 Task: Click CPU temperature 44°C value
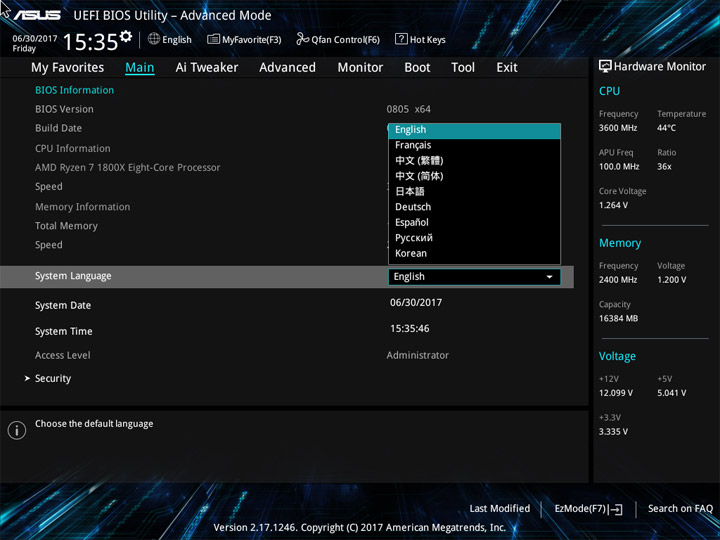coord(666,128)
